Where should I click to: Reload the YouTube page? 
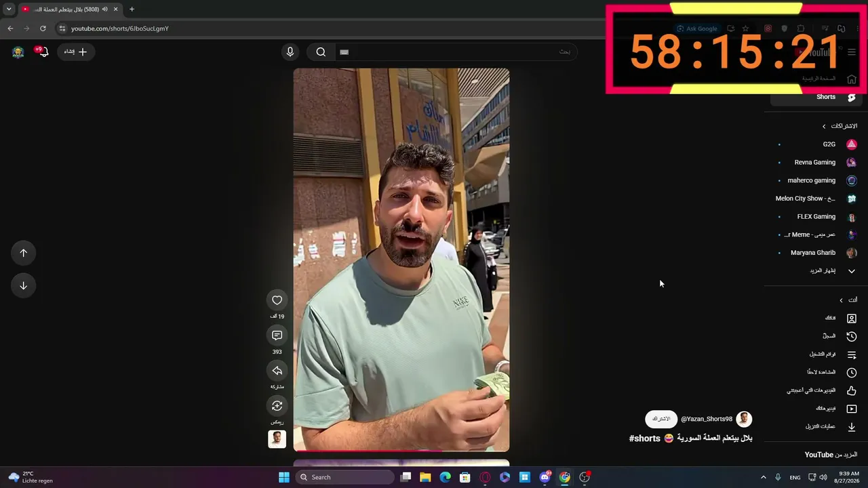tap(43, 28)
